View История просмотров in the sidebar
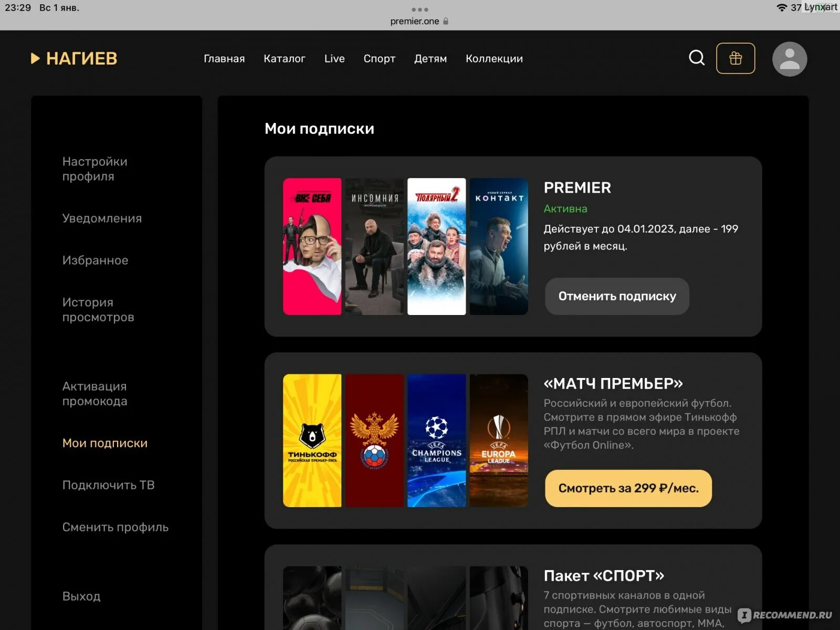This screenshot has width=840, height=630. [98, 310]
